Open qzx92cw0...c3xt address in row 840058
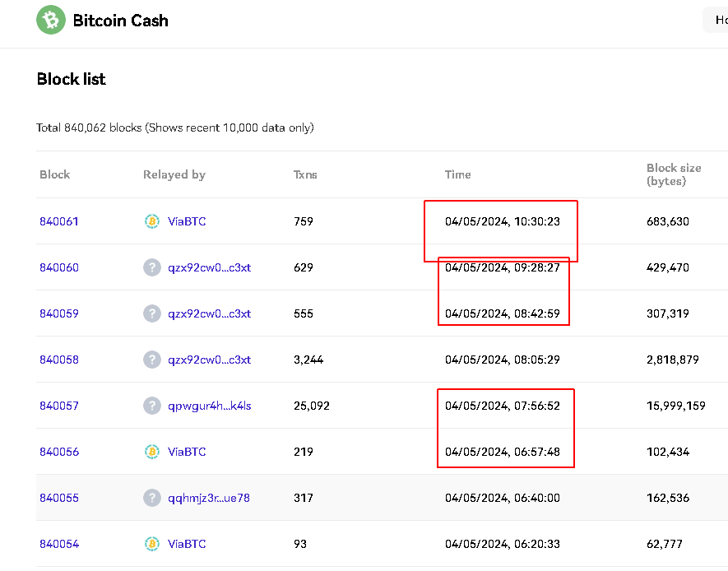 (x=210, y=360)
